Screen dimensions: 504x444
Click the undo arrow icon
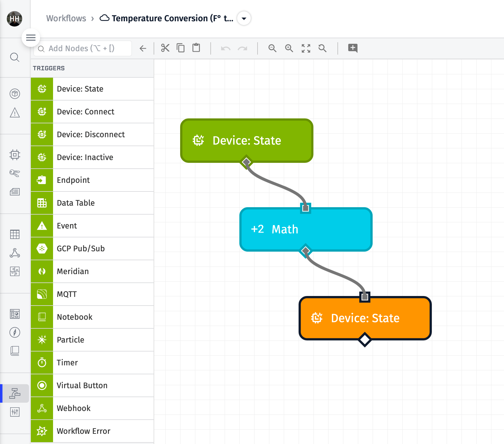tap(226, 48)
